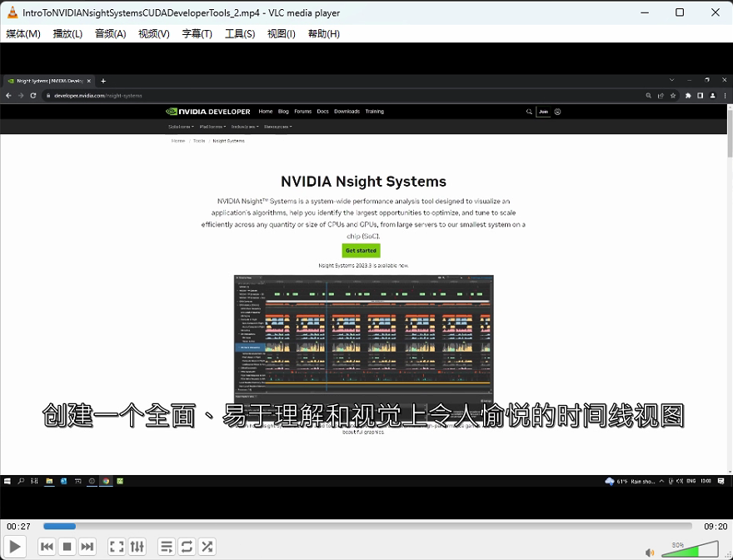Jump to the previous media track
The image size is (733, 560).
point(47,547)
